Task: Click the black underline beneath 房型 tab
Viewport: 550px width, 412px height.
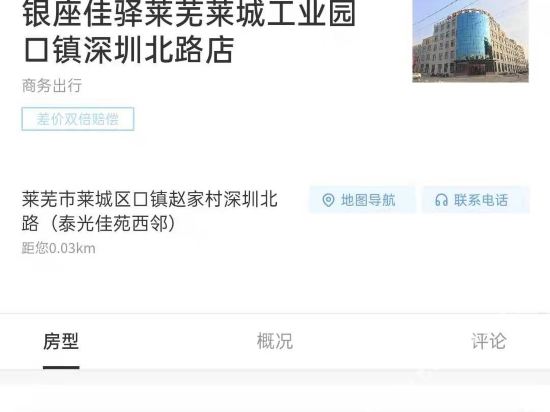Action: click(x=61, y=367)
